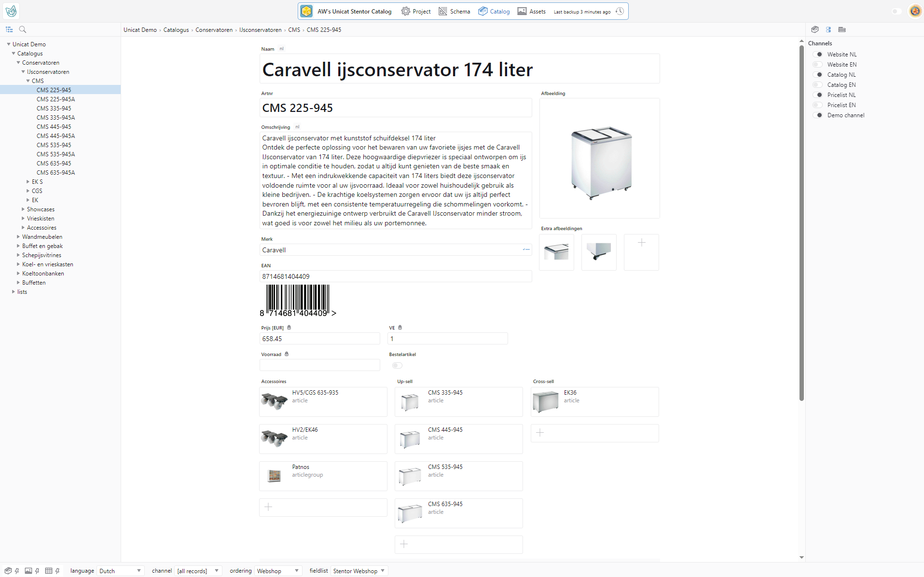Click the package box icon in right panel
Image resolution: width=924 pixels, height=577 pixels.
pos(815,29)
